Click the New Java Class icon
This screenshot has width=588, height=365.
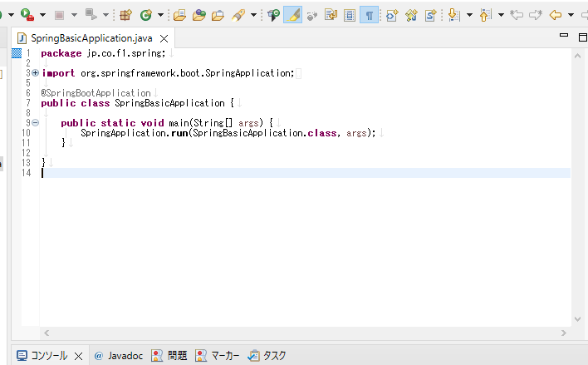click(x=146, y=14)
